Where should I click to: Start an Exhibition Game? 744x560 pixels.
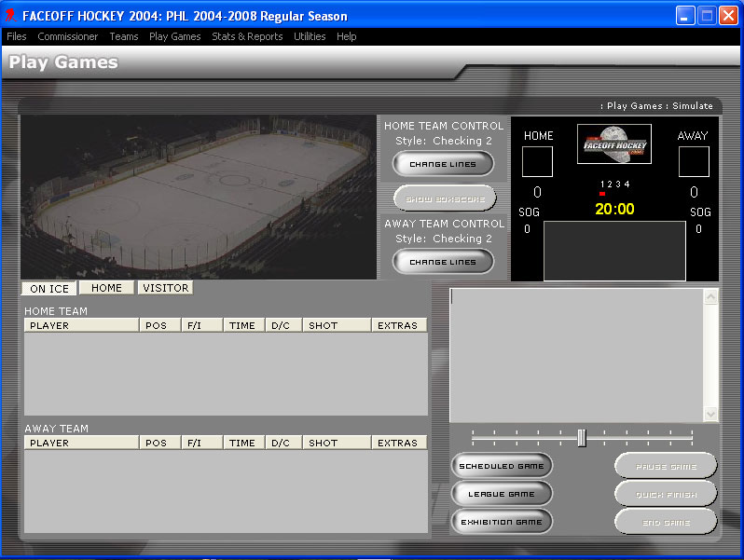pyautogui.click(x=502, y=522)
